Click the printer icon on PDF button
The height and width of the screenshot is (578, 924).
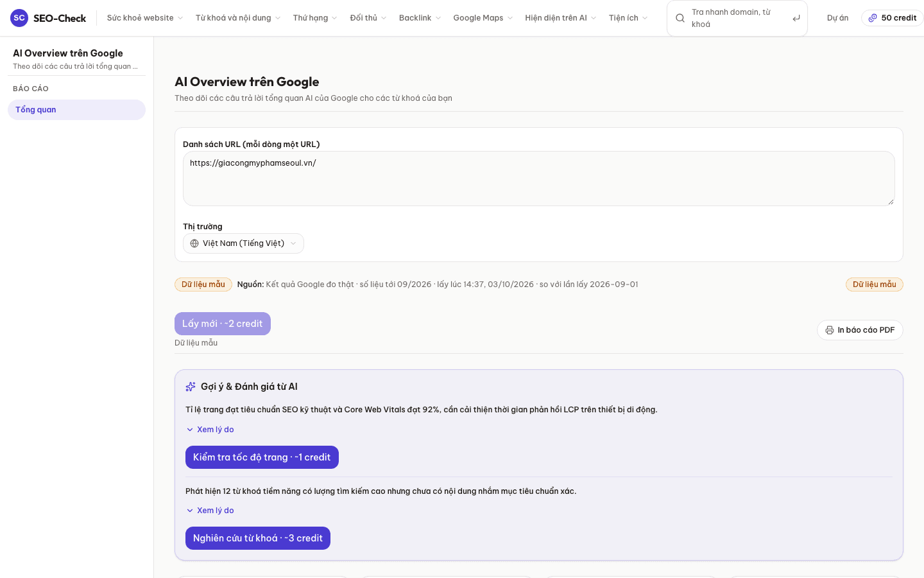pyautogui.click(x=830, y=330)
